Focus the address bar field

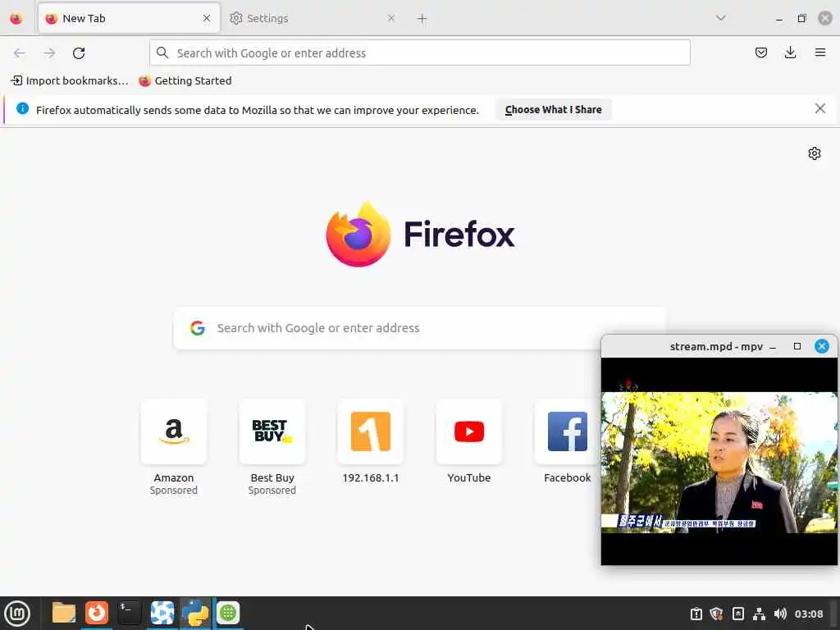point(419,53)
